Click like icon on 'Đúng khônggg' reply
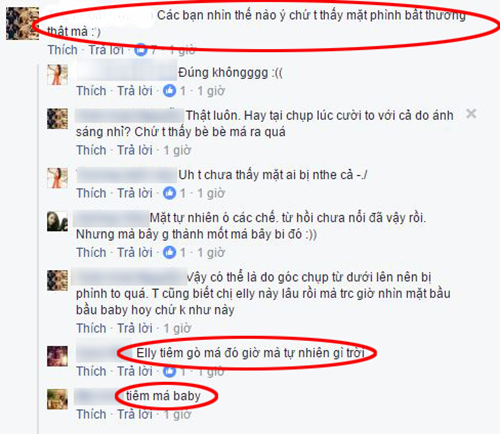500x434 pixels. click(x=169, y=91)
